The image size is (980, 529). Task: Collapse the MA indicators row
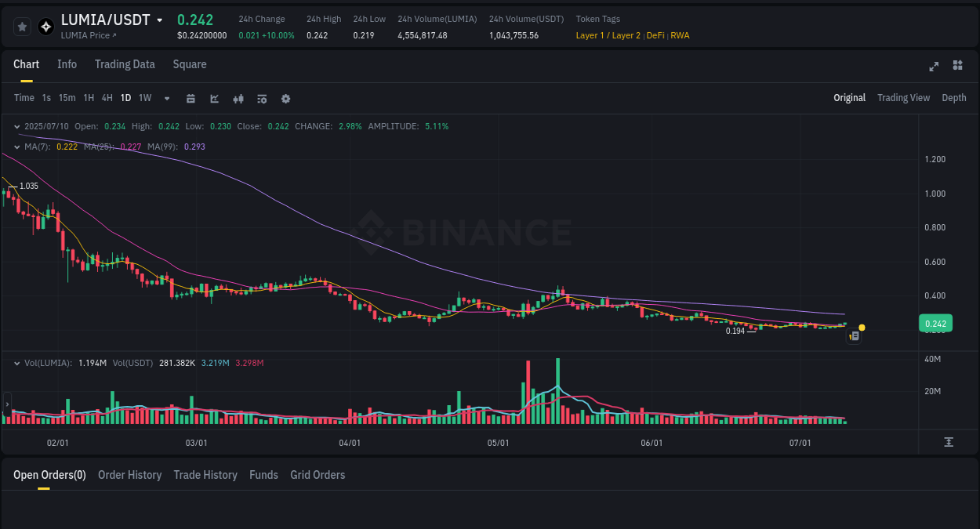[16, 146]
